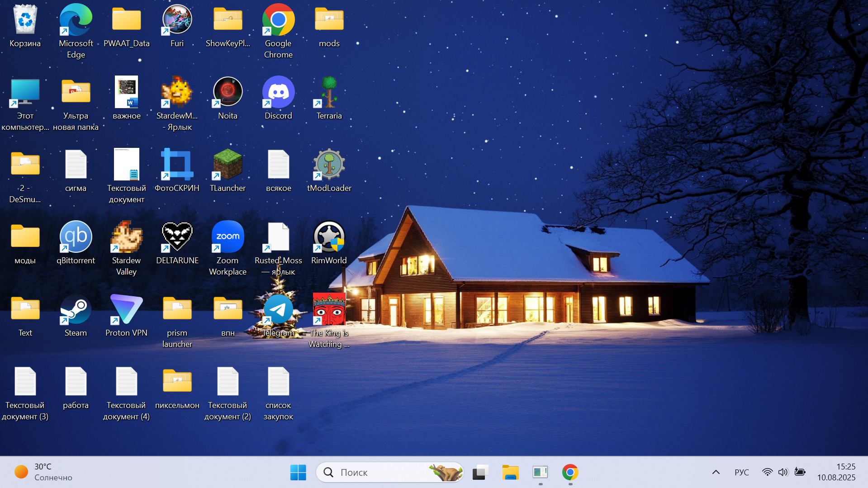This screenshot has height=488, width=868.
Task: Click the Steam shortcut icon
Action: click(x=76, y=310)
